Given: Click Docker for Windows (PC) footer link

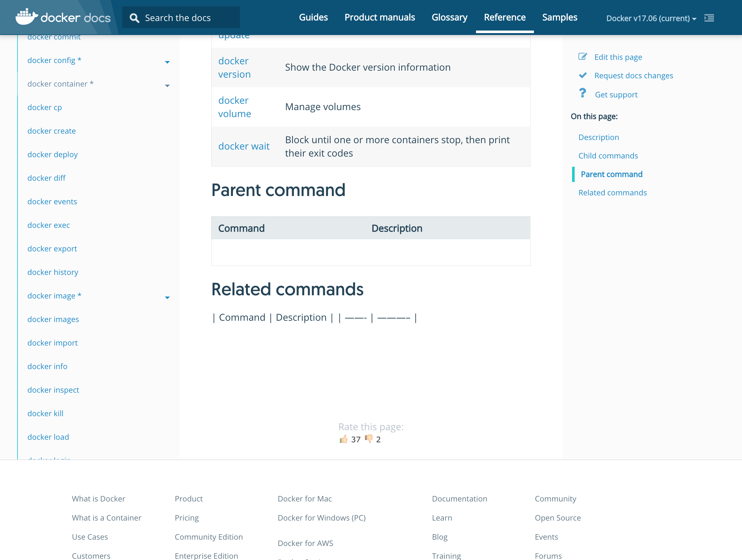Looking at the screenshot, I should (322, 518).
